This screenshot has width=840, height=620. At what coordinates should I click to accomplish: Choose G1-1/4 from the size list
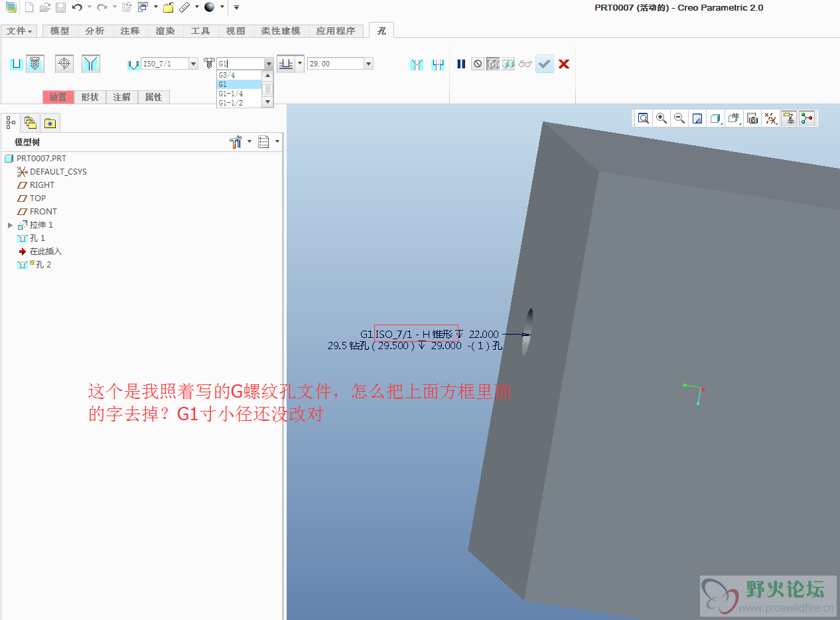(x=240, y=94)
